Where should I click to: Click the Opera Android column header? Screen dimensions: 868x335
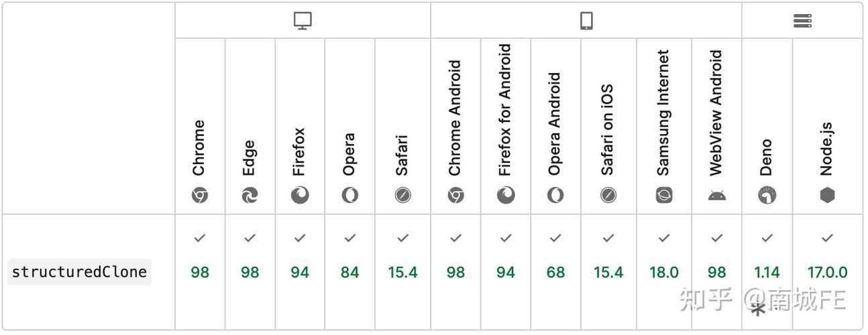[x=555, y=125]
